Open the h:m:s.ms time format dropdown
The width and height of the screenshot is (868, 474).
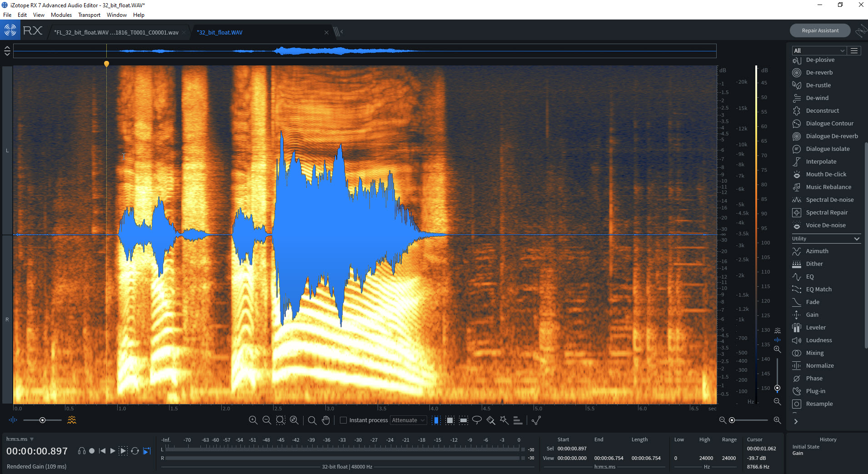coord(20,439)
